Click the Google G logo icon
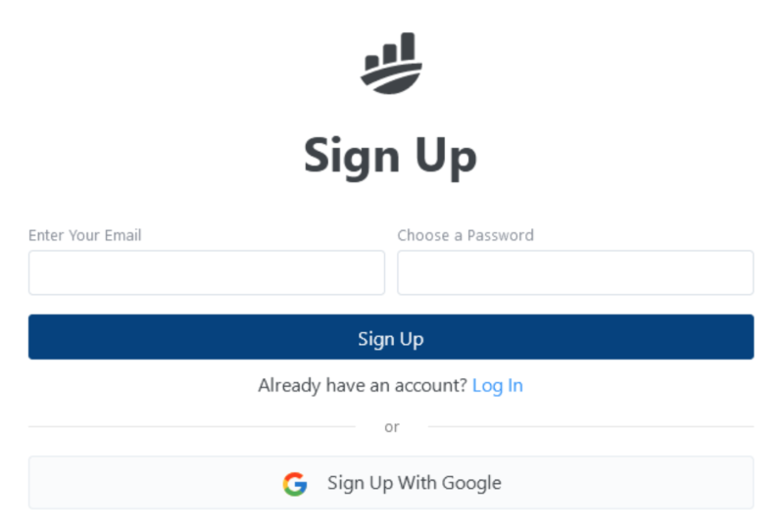Image resolution: width=784 pixels, height=532 pixels. pos(295,483)
